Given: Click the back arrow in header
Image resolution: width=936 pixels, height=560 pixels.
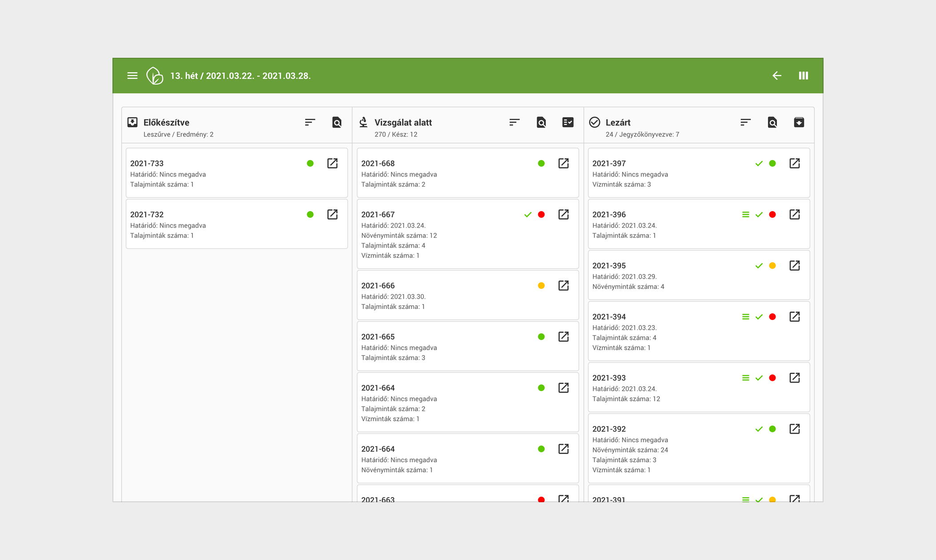Looking at the screenshot, I should tap(776, 76).
